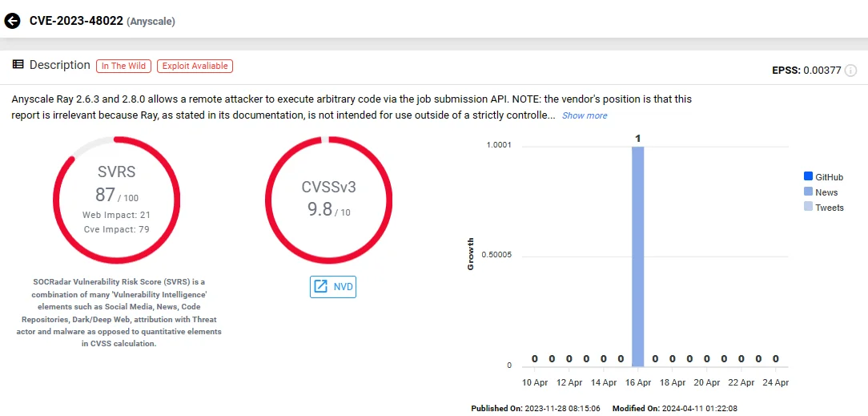Click the Web Impact: 21 text
Viewport: 868px width, 416px height.
click(x=116, y=215)
